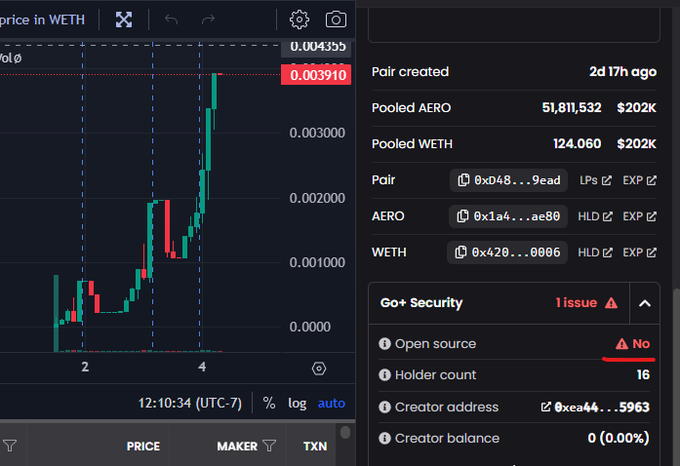Open EXP explorer link for AERO
Viewport: 680px width, 466px height.
pyautogui.click(x=639, y=216)
